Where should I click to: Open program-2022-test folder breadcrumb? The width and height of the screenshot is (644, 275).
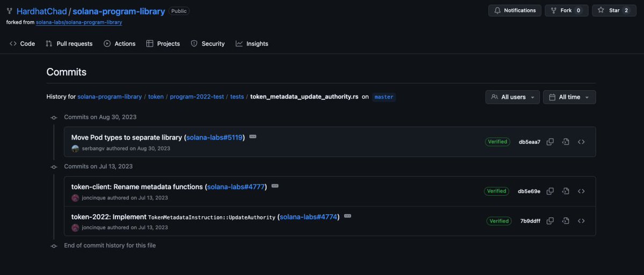coord(197,97)
